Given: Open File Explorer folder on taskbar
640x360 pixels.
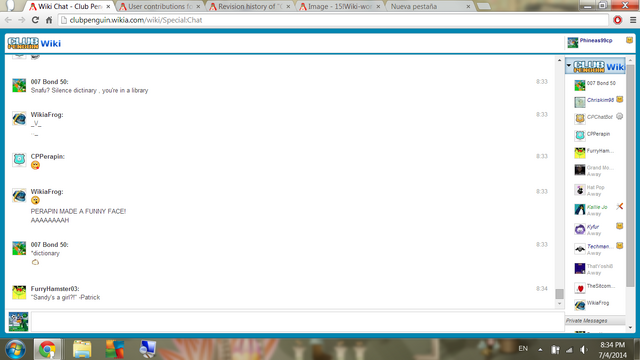Looking at the screenshot, I should coord(82,349).
